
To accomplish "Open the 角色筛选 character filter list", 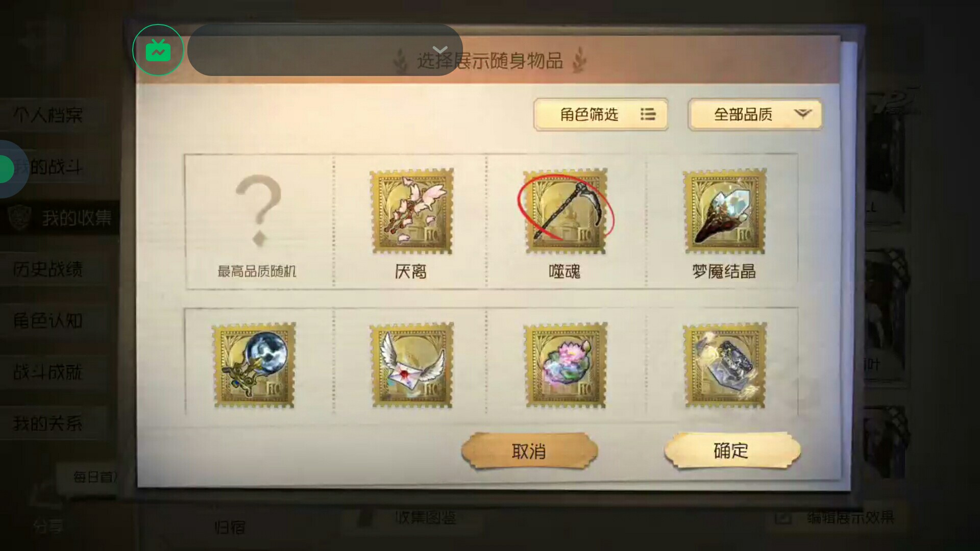I will pos(601,114).
